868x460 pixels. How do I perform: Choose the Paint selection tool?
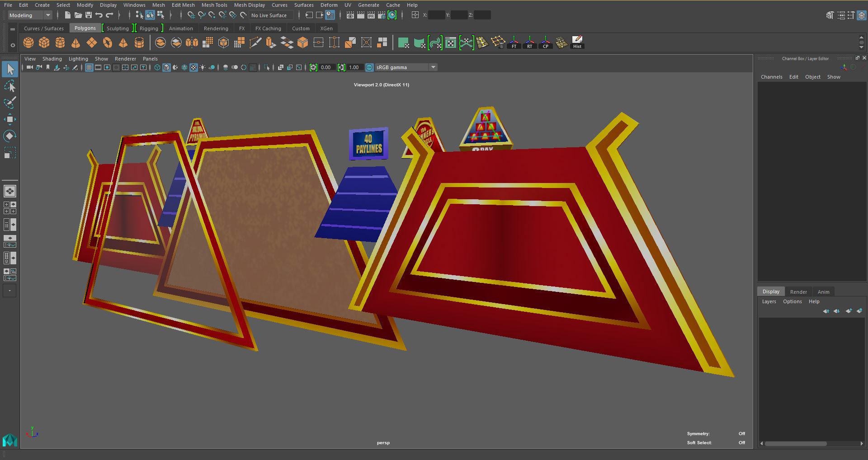10,103
